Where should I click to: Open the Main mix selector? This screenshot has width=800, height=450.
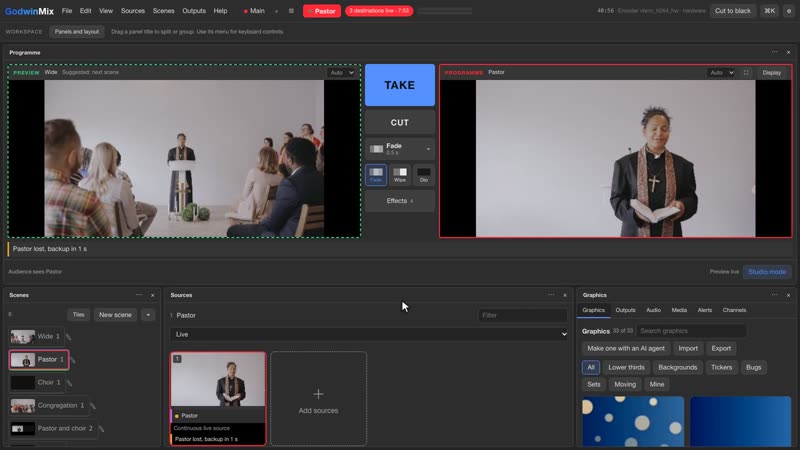[x=254, y=11]
